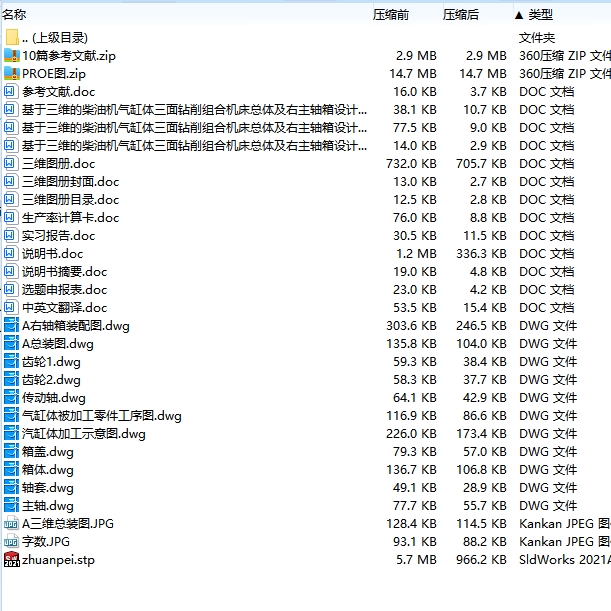The width and height of the screenshot is (611, 611).
Task: Click the 说明书.doc document icon
Action: [11, 253]
